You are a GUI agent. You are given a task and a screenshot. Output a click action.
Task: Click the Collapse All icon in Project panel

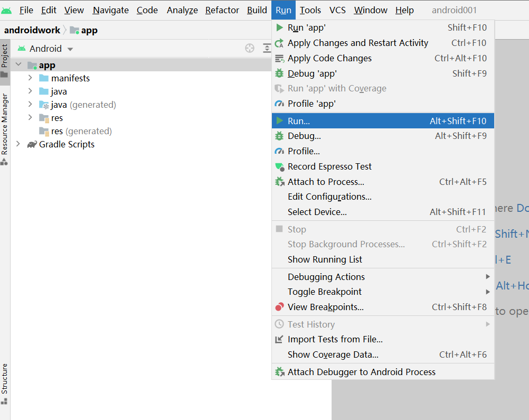coord(267,48)
